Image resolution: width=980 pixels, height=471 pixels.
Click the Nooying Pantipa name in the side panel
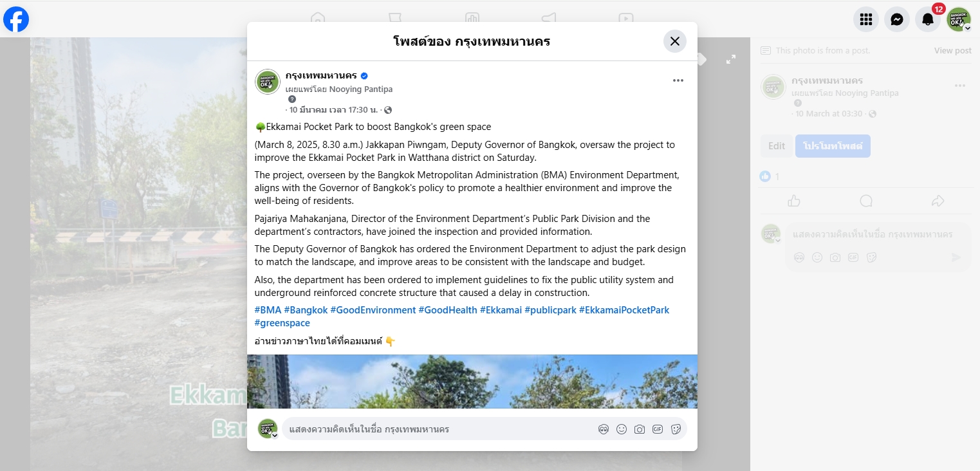[x=867, y=93]
